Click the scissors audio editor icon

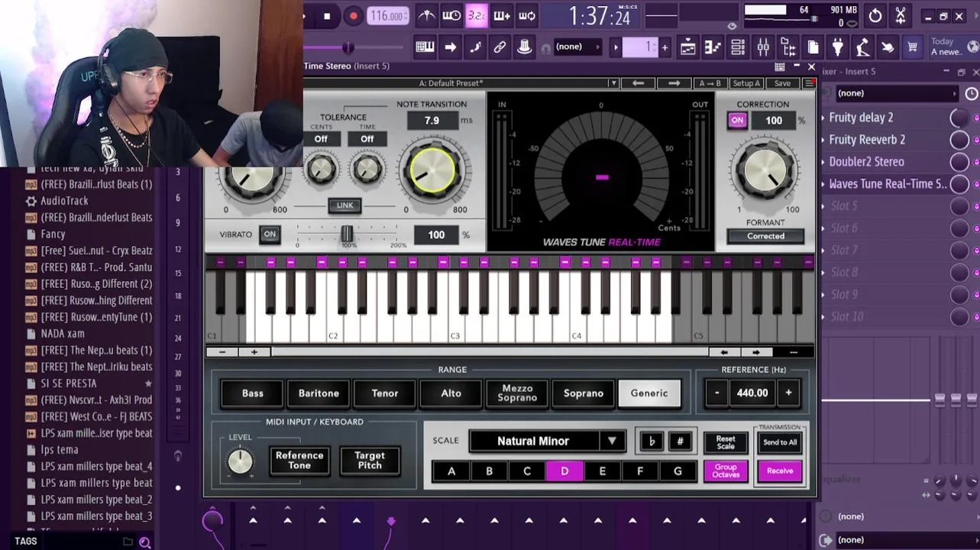coord(901,15)
